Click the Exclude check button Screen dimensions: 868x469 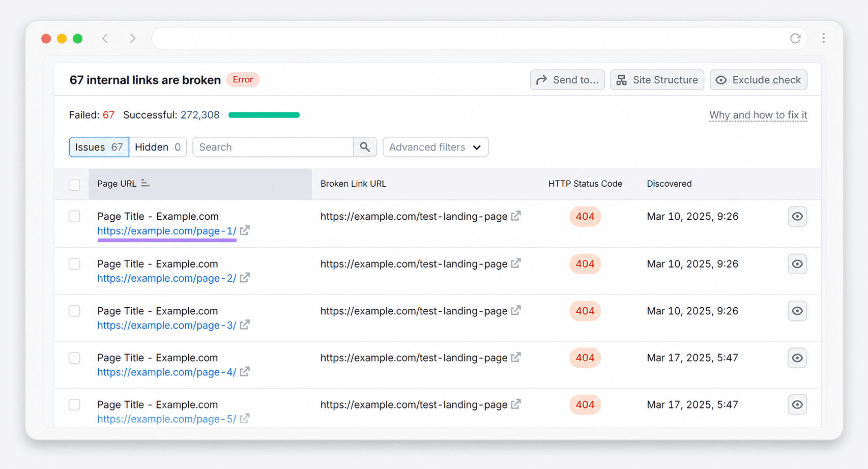[x=759, y=80]
